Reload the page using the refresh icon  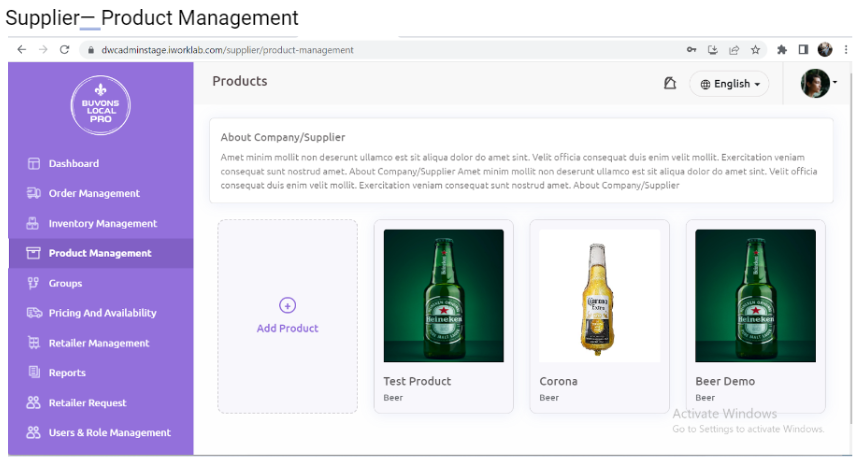point(65,50)
